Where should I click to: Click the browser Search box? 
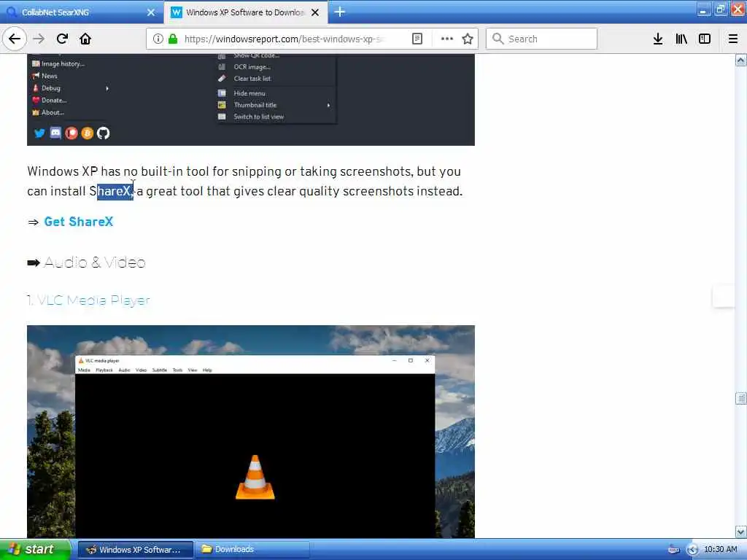coord(542,39)
